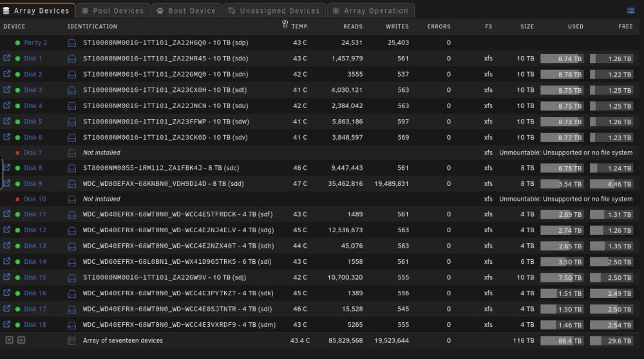Open the Array Operation tab
Viewport: 644px width, 359px height.
pos(370,11)
